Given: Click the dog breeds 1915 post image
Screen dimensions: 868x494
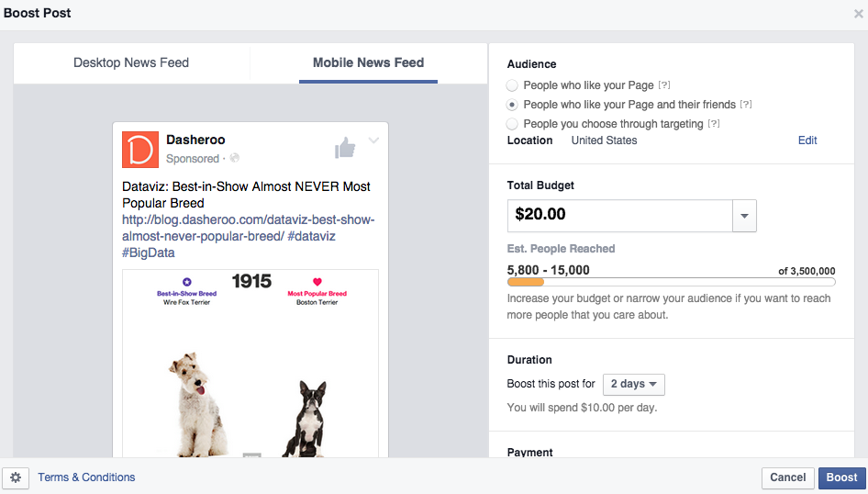Looking at the screenshot, I should coord(250,364).
